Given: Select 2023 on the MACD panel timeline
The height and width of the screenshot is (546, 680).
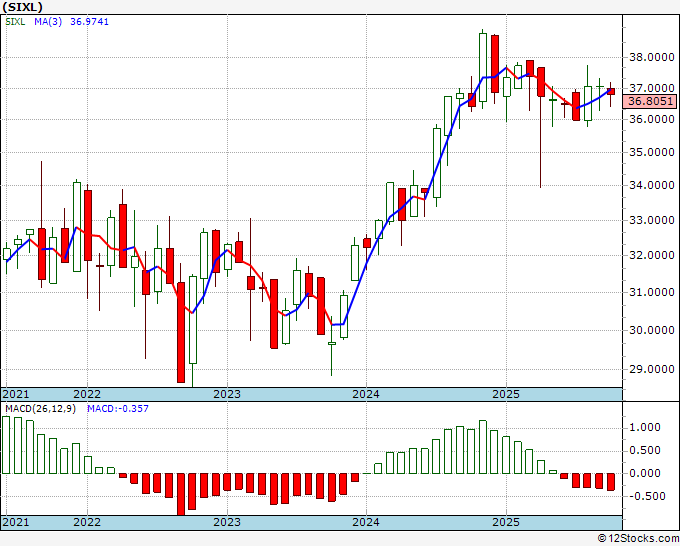Looking at the screenshot, I should [x=227, y=522].
